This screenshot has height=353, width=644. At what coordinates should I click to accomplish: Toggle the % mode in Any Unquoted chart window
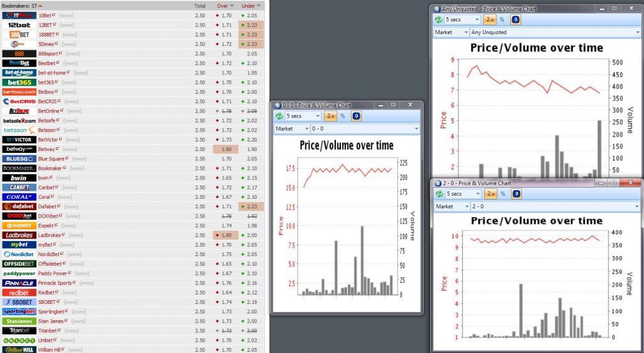[x=502, y=20]
